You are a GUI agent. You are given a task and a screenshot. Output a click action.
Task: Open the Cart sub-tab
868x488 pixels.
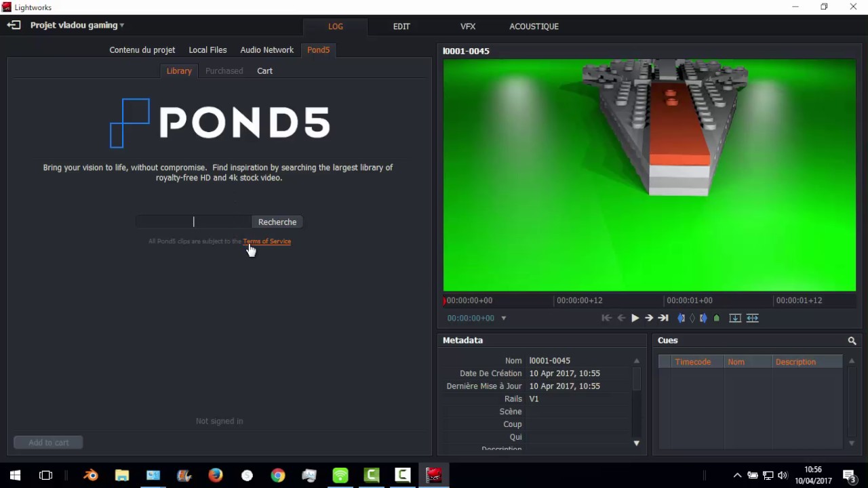click(264, 71)
